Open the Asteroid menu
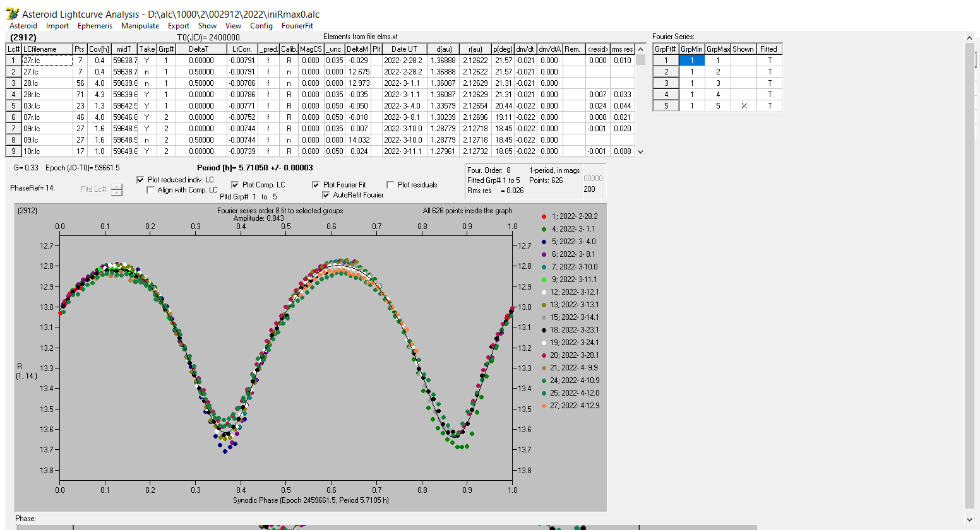 click(x=23, y=26)
